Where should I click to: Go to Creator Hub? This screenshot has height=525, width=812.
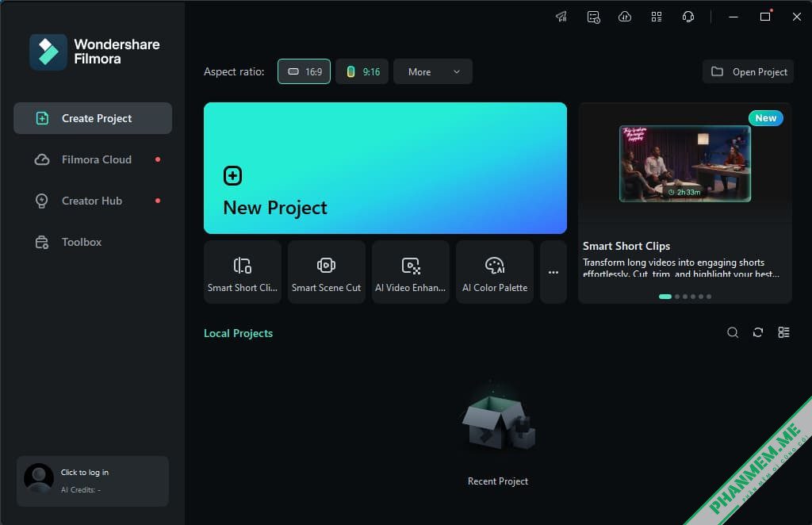point(93,201)
